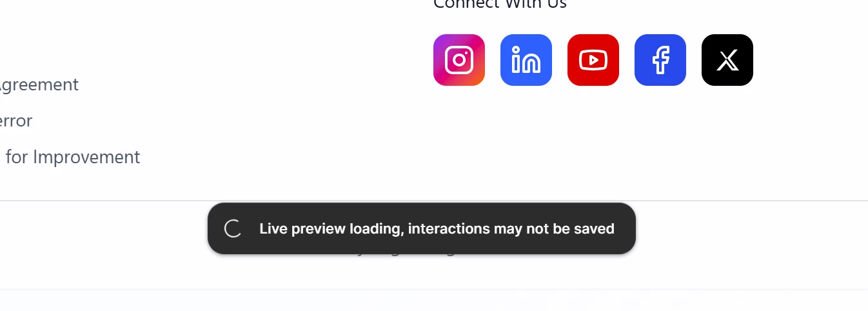Click "interactions may not be saved" toast text

[x=511, y=228]
